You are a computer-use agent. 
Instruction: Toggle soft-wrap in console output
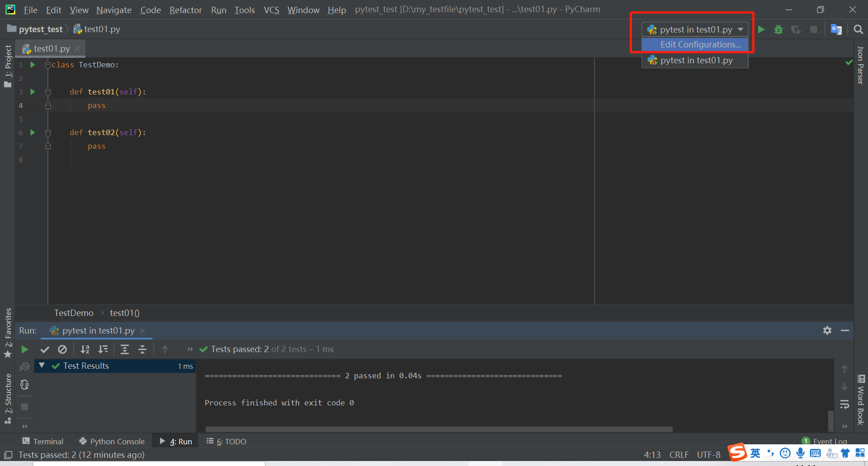pyautogui.click(x=844, y=404)
